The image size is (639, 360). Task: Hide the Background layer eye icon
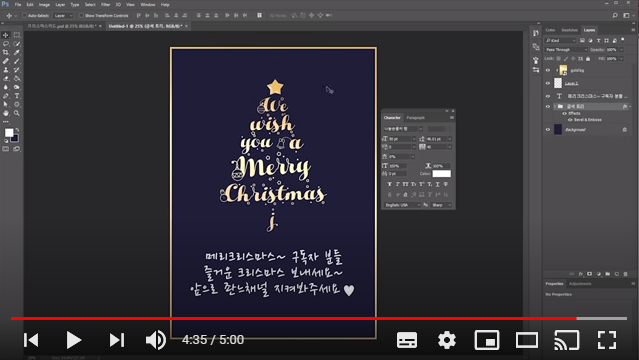pos(548,130)
